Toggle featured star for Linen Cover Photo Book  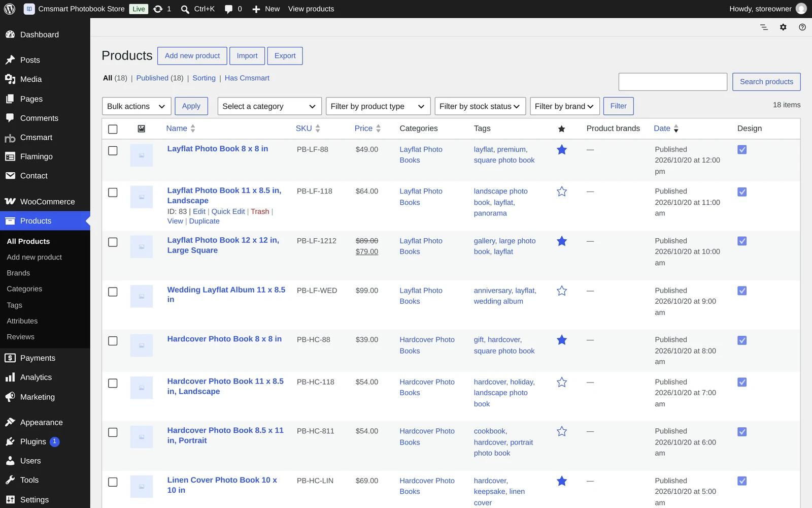point(562,481)
